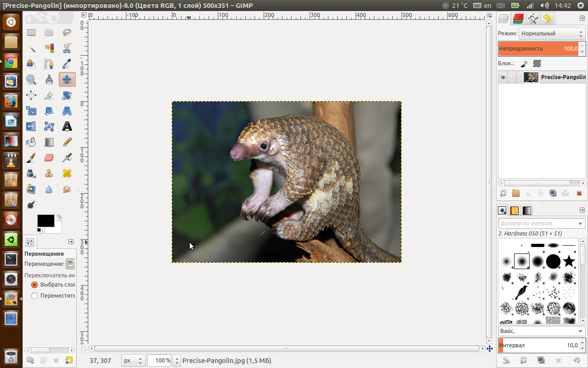This screenshot has height=368, width=588.
Task: Select the Airbrush tool
Action: (67, 158)
